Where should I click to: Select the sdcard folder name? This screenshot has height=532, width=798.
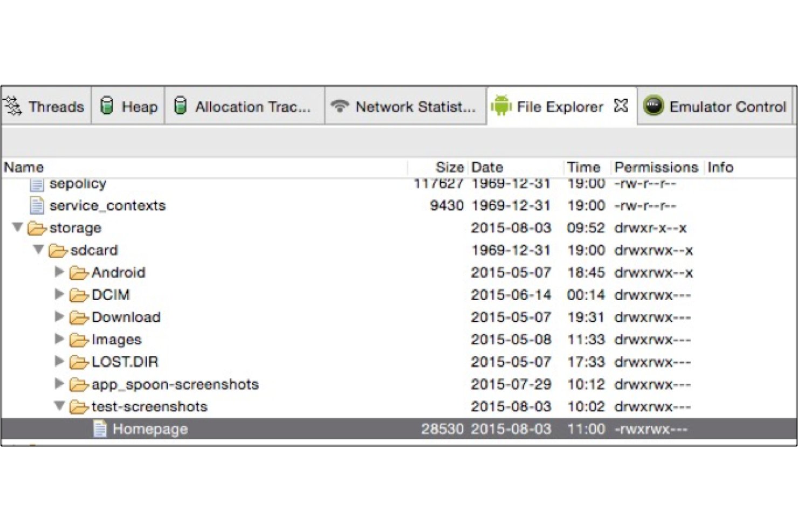[94, 250]
